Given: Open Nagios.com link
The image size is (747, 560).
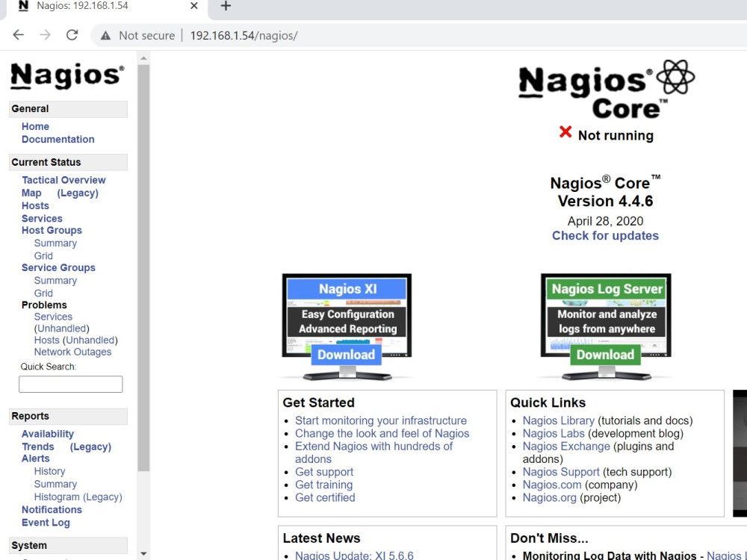Looking at the screenshot, I should point(552,485).
